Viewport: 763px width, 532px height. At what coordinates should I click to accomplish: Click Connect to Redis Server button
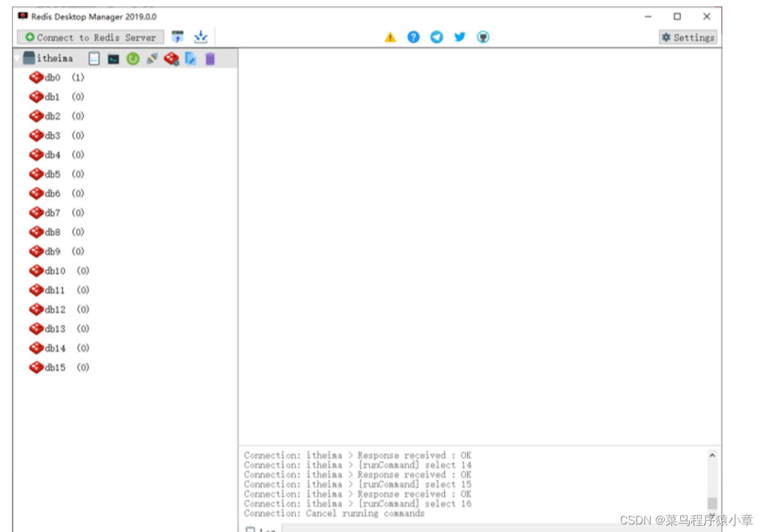[x=90, y=37]
